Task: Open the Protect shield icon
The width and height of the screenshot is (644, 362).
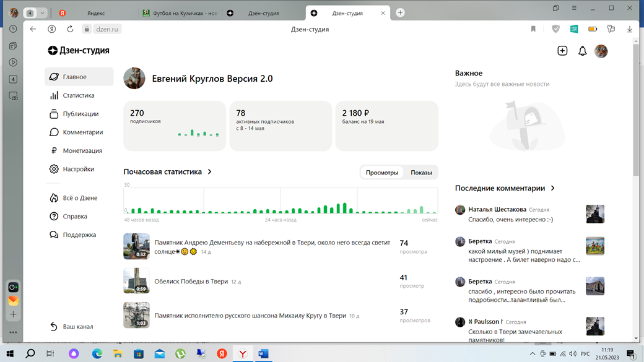Action: pyautogui.click(x=555, y=29)
